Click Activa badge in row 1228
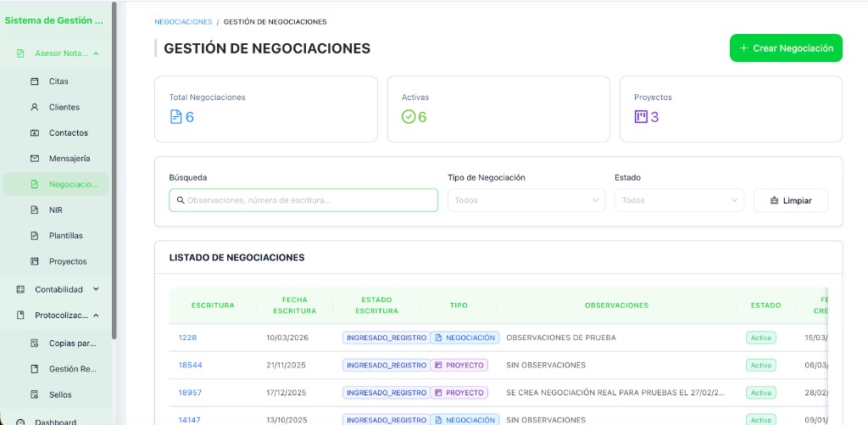 [761, 338]
